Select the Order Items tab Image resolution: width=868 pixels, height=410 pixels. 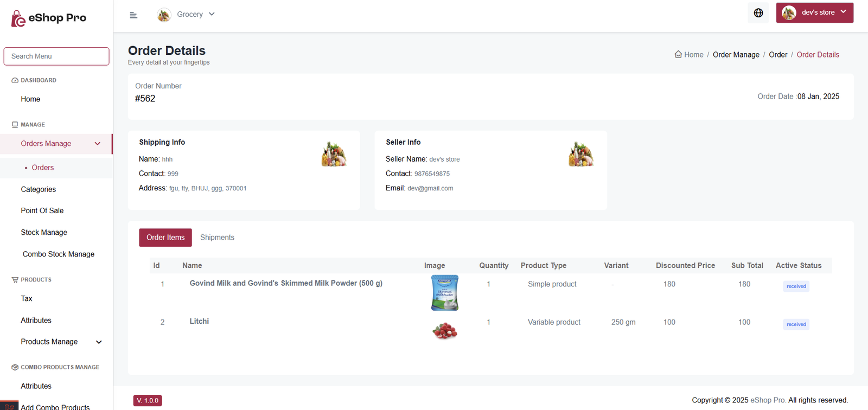pyautogui.click(x=165, y=238)
